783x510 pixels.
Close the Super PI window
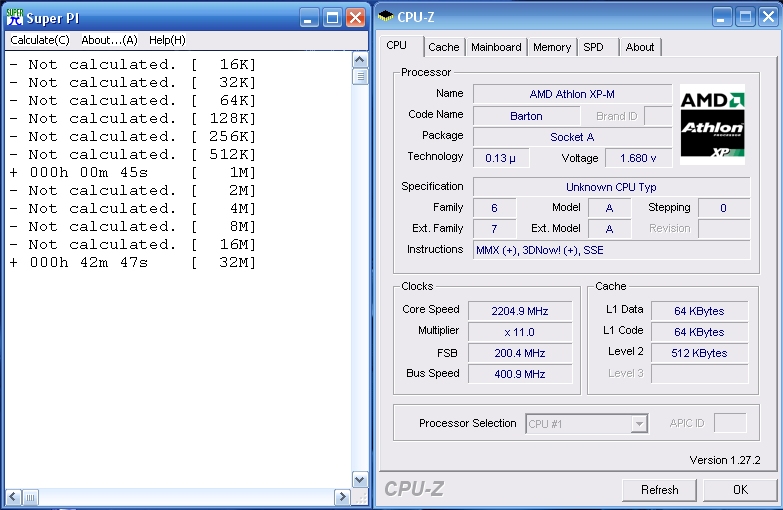coord(356,18)
